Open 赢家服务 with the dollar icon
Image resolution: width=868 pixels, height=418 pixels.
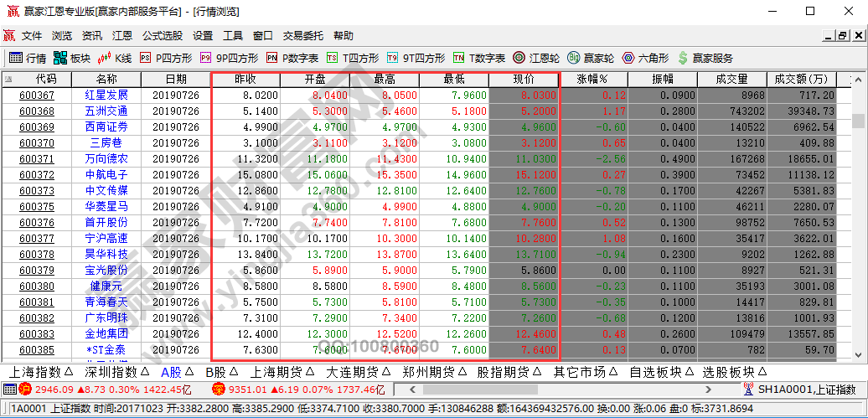coord(705,58)
